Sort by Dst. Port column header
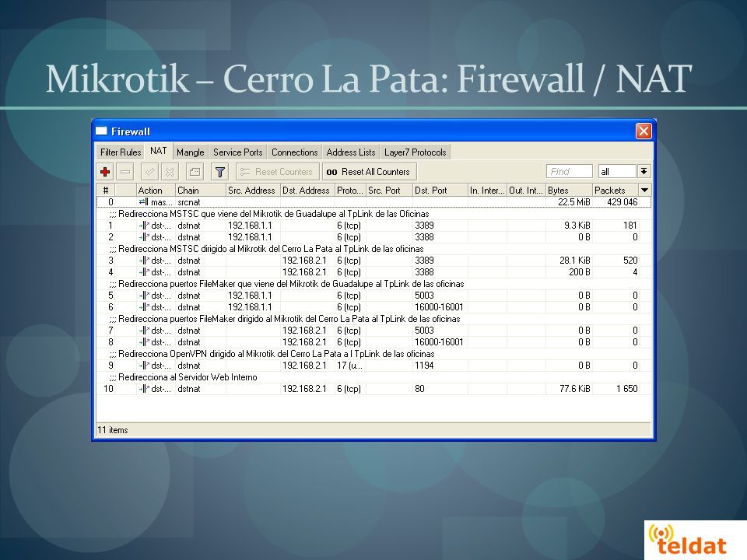The image size is (747, 560). pos(440,190)
